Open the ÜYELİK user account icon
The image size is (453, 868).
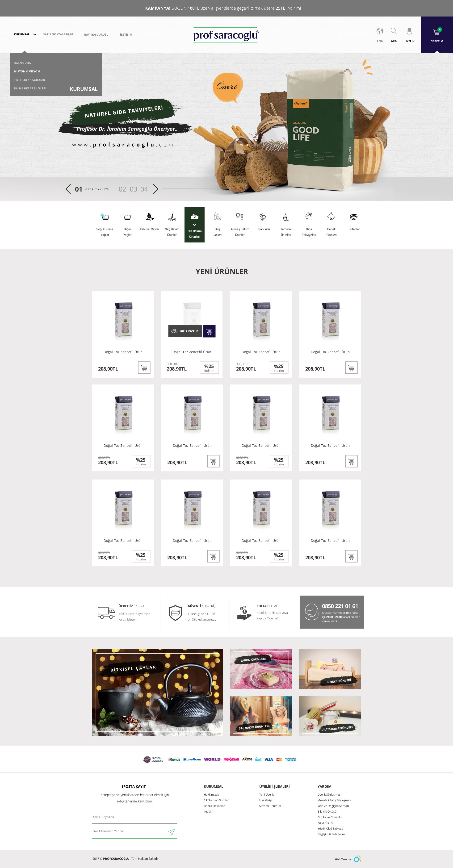(x=409, y=31)
